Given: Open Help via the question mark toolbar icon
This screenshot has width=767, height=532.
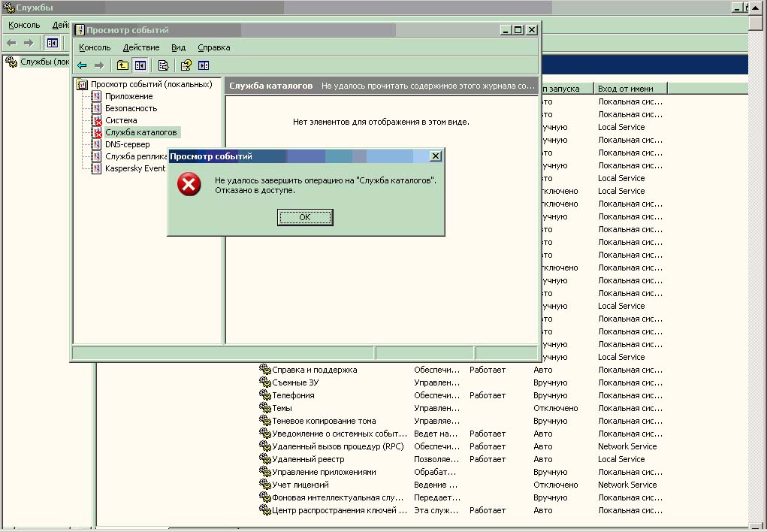Looking at the screenshot, I should 186,65.
